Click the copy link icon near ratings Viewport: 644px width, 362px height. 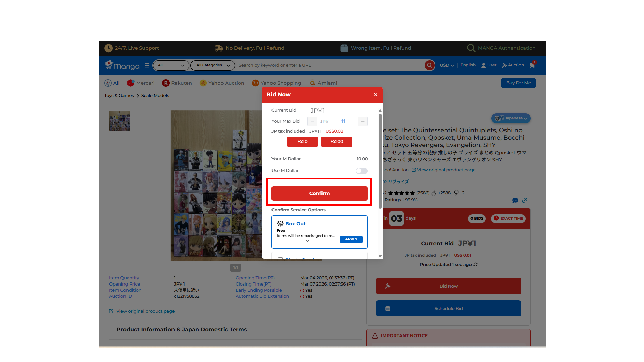point(525,200)
